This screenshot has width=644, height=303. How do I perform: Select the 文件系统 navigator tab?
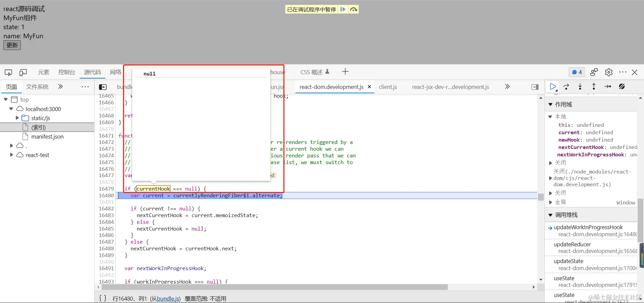(37, 87)
